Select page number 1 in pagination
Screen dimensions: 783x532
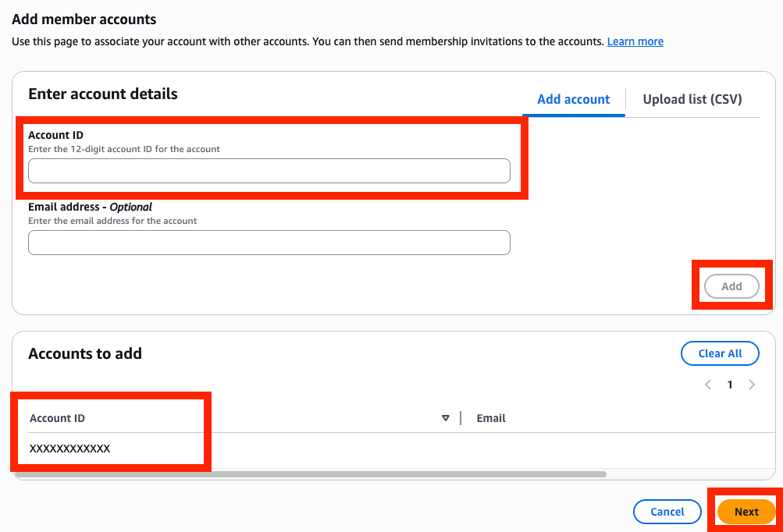coord(730,385)
